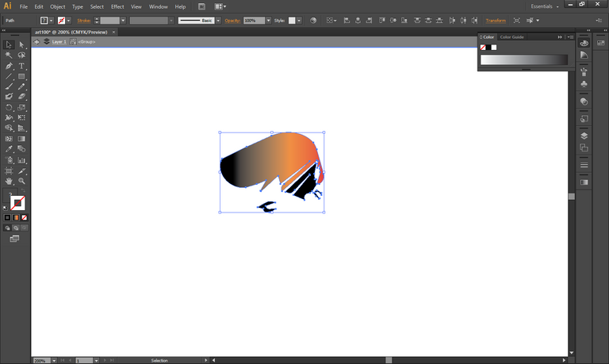
Task: Select the Eraser tool
Action: 21,97
